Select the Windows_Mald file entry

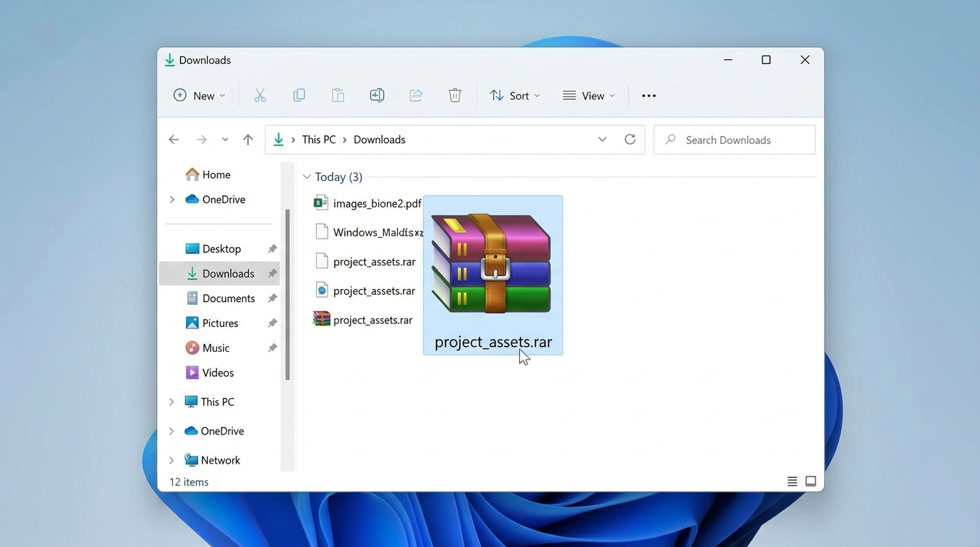point(368,232)
